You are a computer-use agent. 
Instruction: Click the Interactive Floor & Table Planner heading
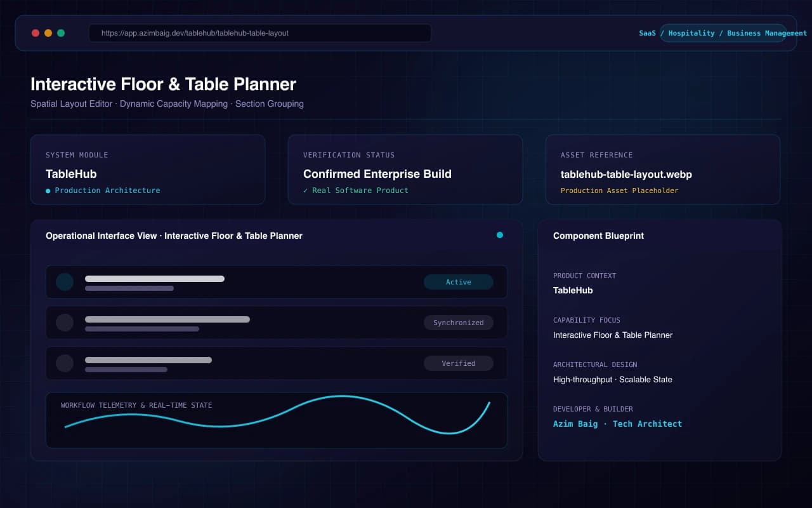163,84
